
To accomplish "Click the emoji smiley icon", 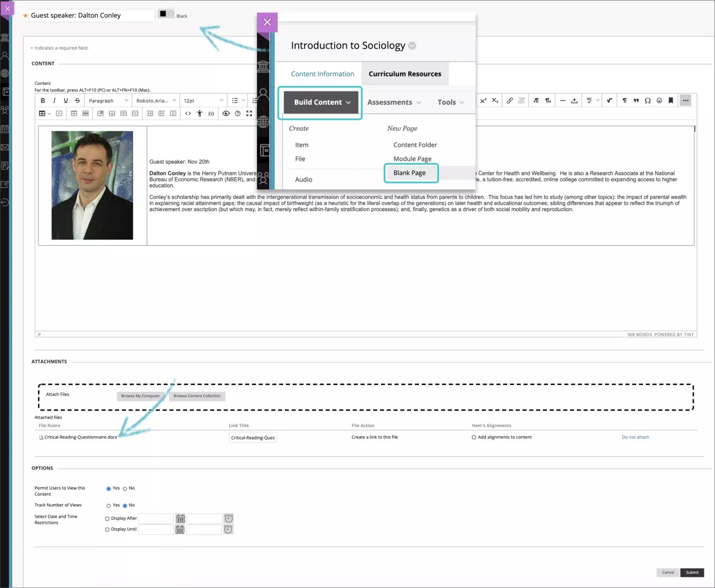I will coord(659,101).
